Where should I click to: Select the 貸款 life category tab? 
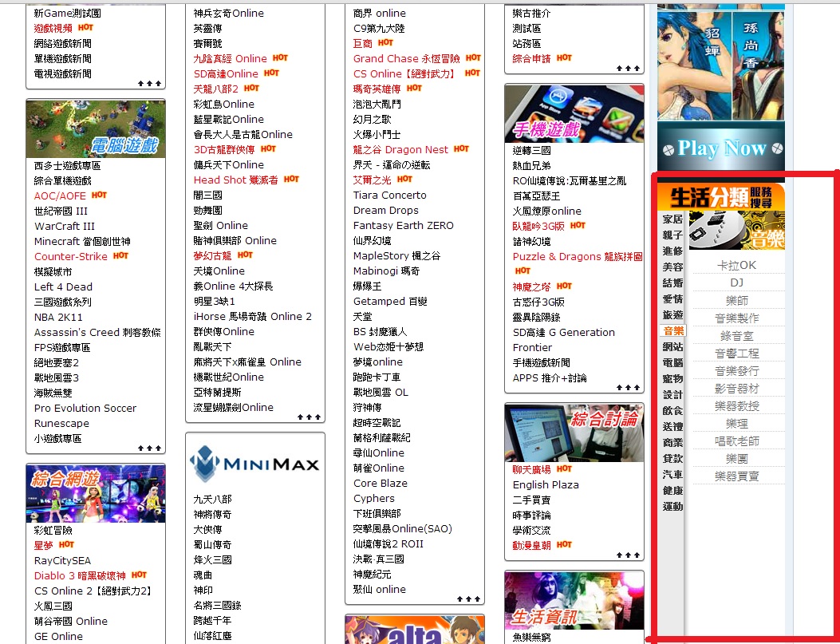click(x=672, y=459)
